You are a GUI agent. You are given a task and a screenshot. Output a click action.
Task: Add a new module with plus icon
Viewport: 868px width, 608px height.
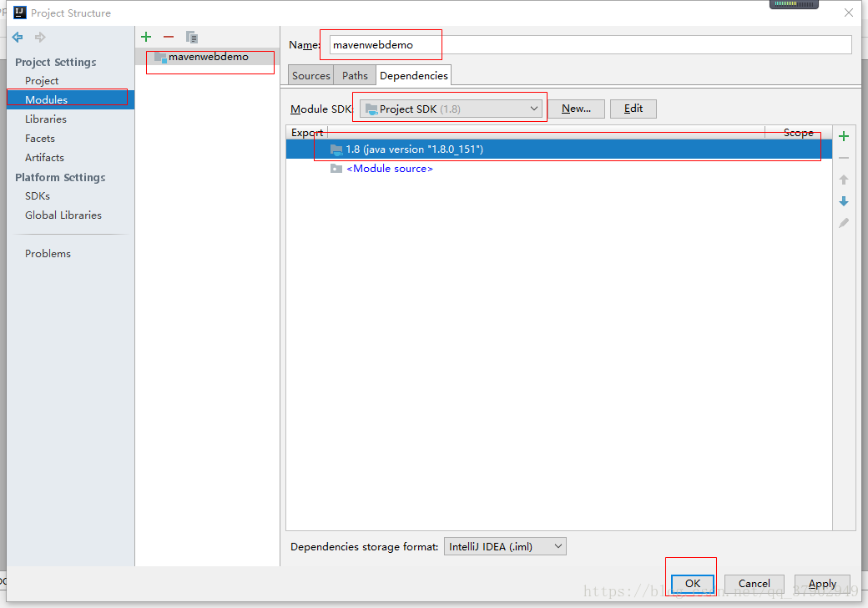click(x=146, y=37)
